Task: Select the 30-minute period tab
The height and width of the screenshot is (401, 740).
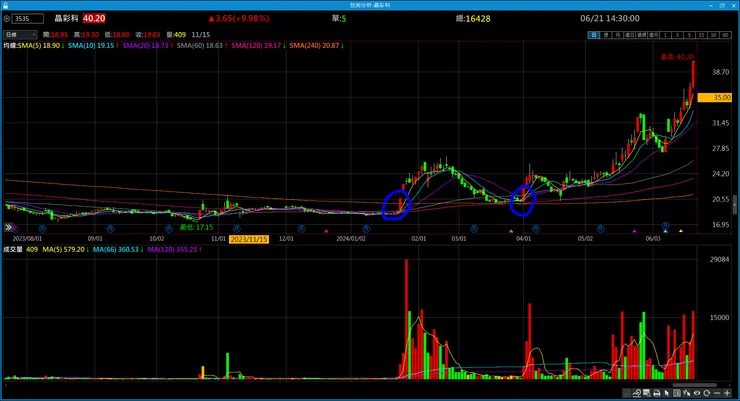Action: (x=714, y=35)
